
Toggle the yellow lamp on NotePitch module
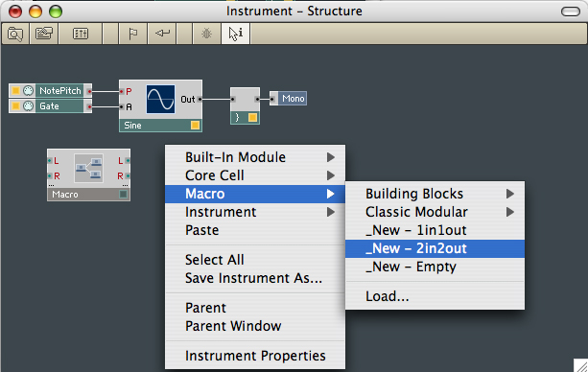tap(15, 91)
